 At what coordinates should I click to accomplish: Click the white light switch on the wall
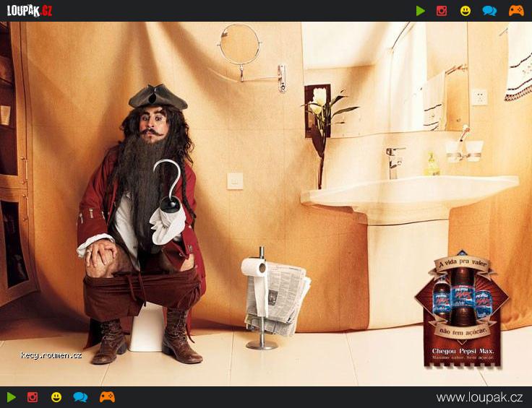(235, 181)
